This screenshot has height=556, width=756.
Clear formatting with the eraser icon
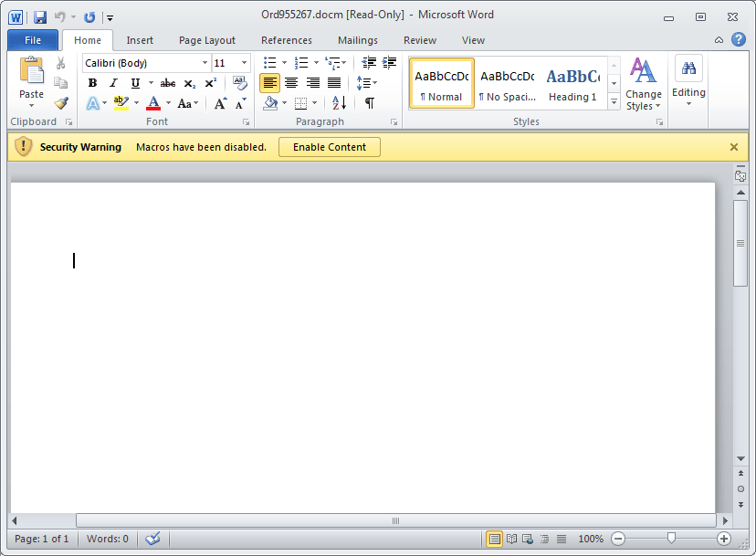[239, 82]
